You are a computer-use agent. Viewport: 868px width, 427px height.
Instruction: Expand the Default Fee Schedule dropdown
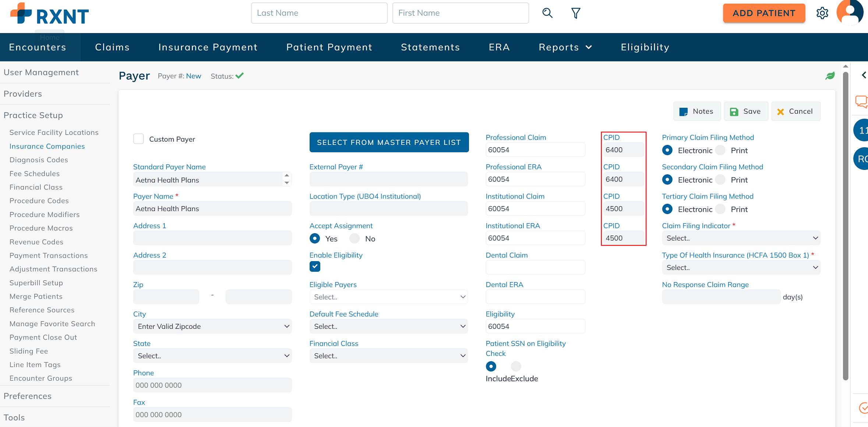click(388, 326)
